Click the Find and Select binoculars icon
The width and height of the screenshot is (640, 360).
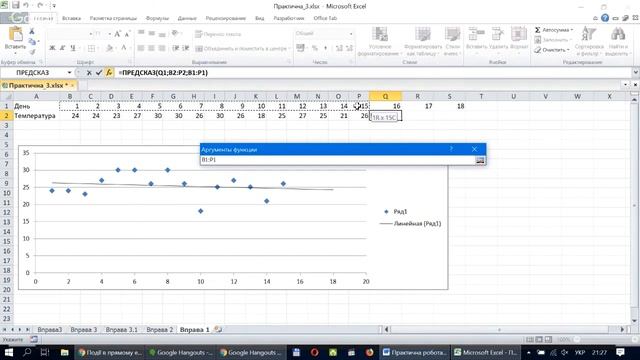point(617,33)
